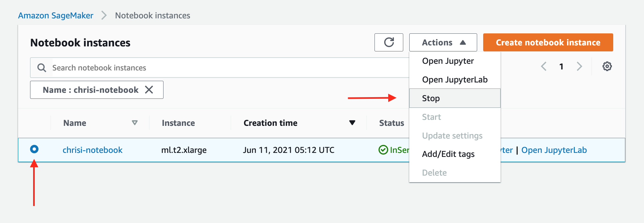Open Amazon SageMaker breadcrumb link
The height and width of the screenshot is (223, 644).
56,16
